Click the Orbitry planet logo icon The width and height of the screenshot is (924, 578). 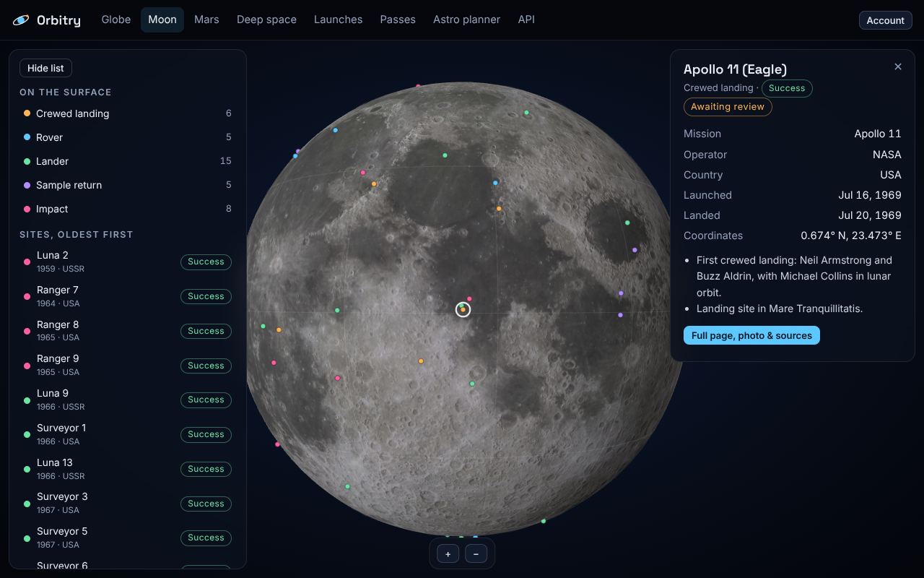[x=21, y=20]
